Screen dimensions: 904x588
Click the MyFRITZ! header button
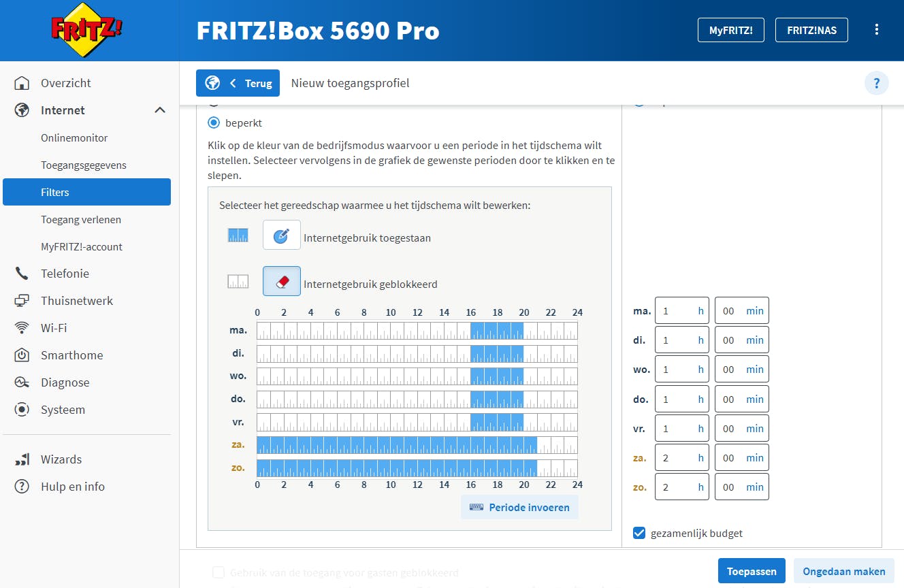[731, 30]
